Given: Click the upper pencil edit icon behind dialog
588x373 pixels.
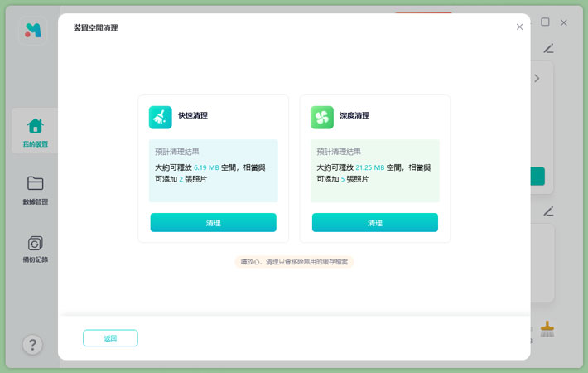Looking at the screenshot, I should click(x=548, y=48).
